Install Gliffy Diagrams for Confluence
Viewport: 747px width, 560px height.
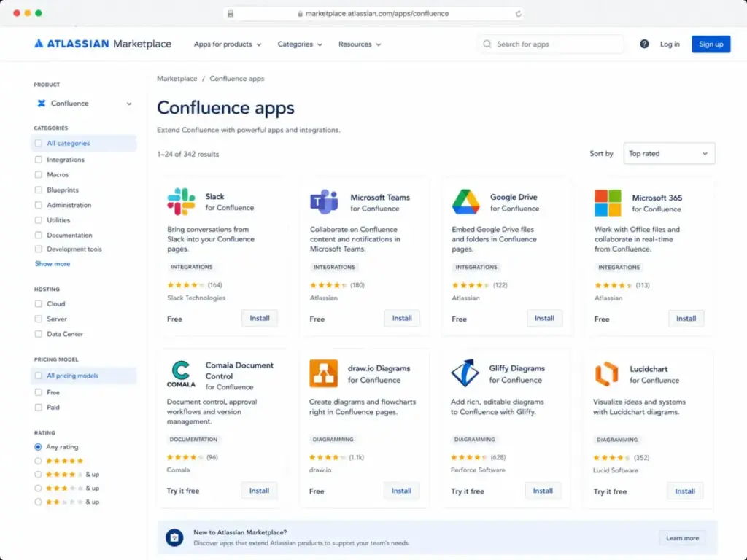(543, 491)
